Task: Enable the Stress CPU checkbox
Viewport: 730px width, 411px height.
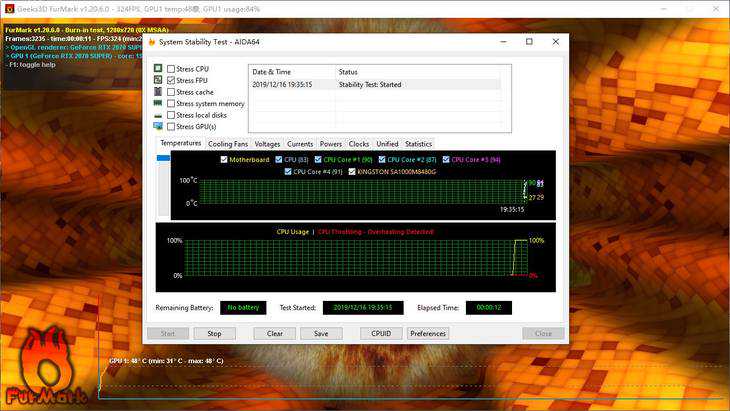Action: pos(171,68)
